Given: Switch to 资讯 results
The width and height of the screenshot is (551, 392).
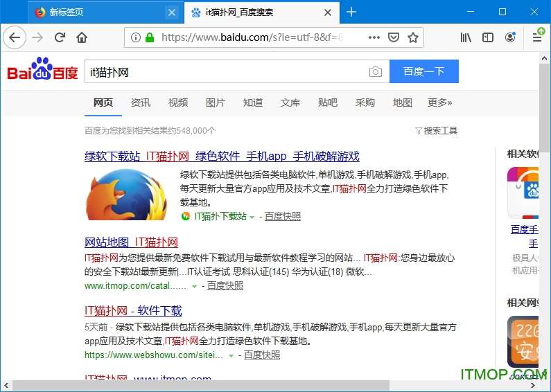Looking at the screenshot, I should pos(141,103).
